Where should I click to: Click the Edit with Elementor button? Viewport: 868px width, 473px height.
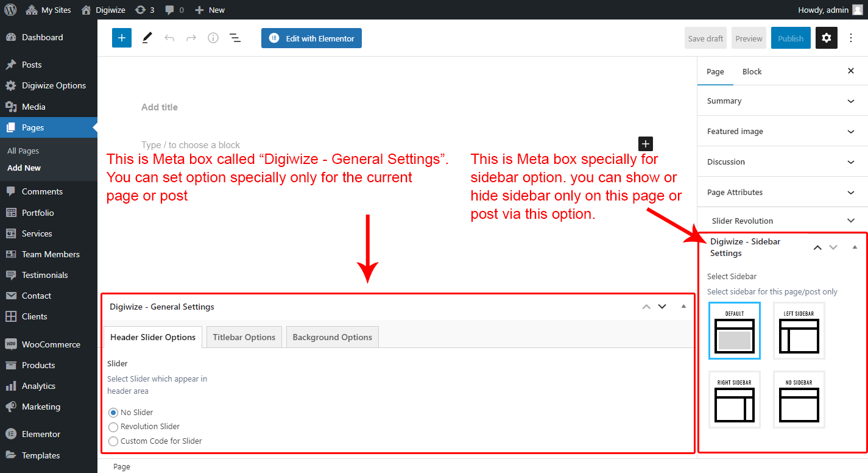click(312, 38)
